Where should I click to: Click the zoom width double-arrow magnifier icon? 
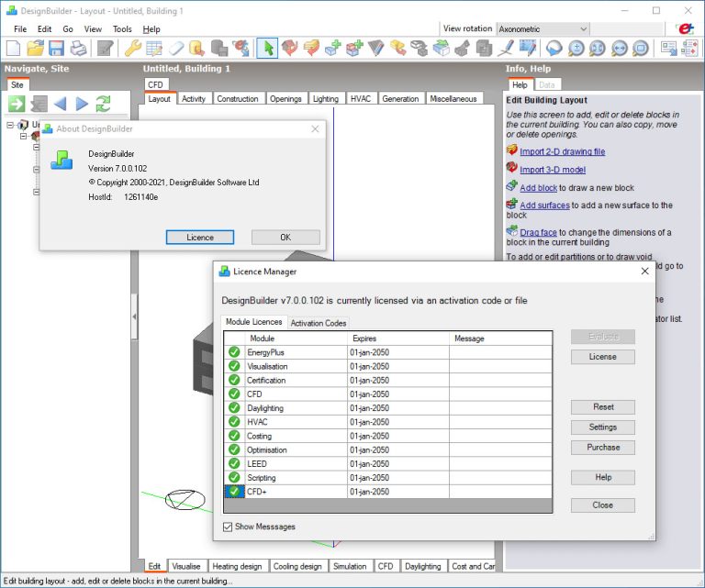[620, 48]
